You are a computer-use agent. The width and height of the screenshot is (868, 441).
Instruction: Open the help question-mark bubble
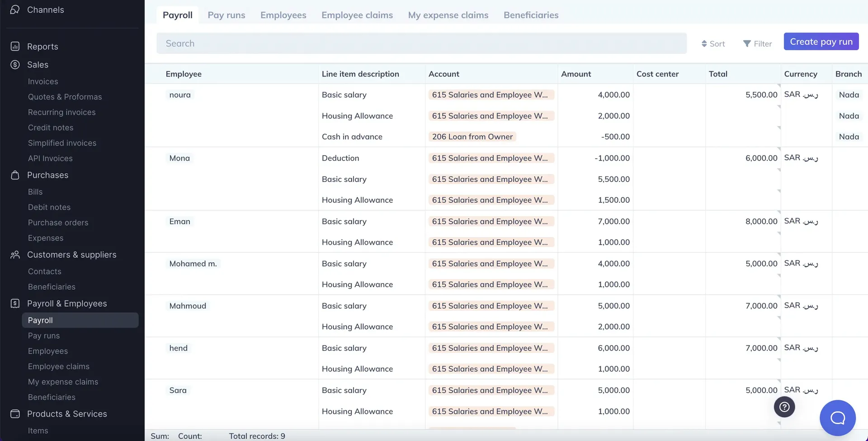(x=784, y=407)
